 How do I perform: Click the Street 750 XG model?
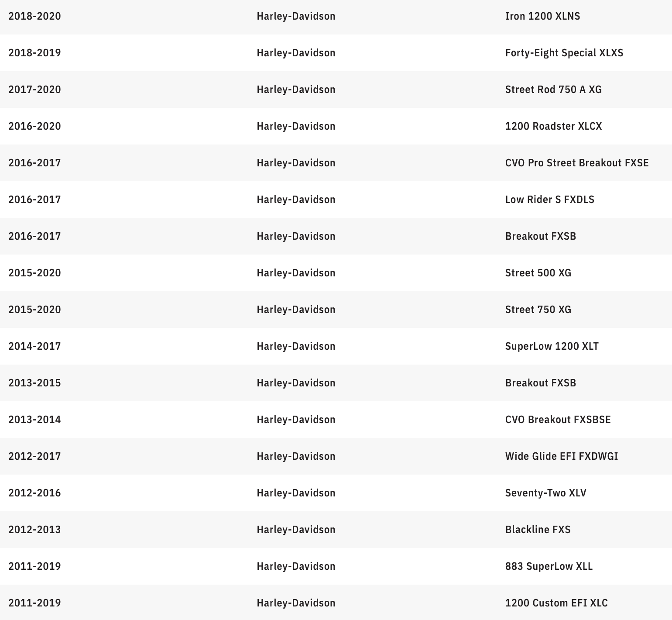[538, 310]
